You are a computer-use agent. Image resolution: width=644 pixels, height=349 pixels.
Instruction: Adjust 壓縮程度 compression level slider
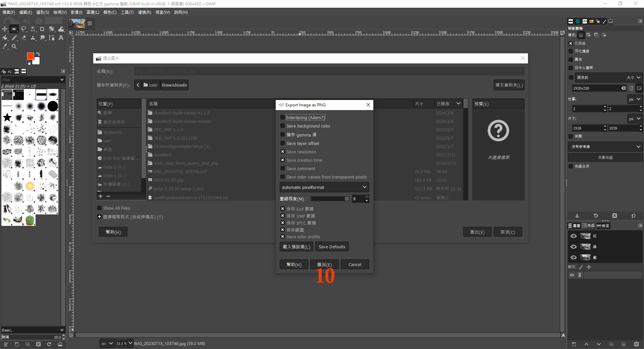point(330,199)
